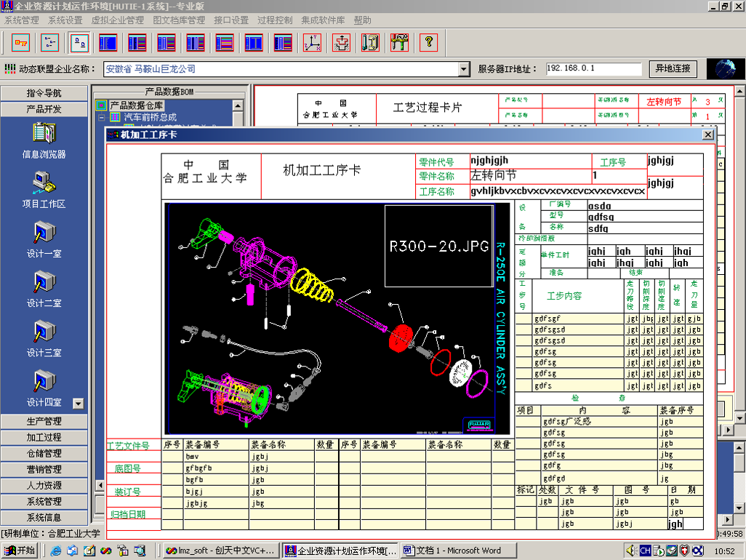
Task: Select the 产品数据仓库 root tree item
Action: 136,105
